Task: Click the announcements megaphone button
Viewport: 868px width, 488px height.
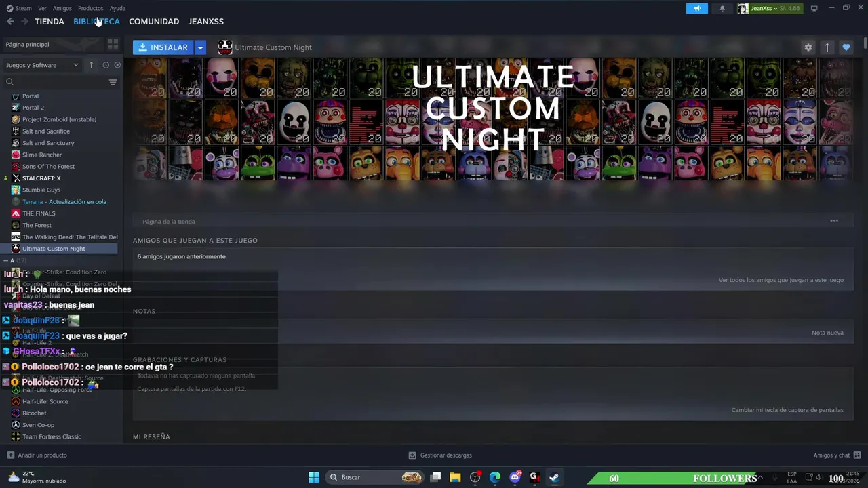Action: 696,8
